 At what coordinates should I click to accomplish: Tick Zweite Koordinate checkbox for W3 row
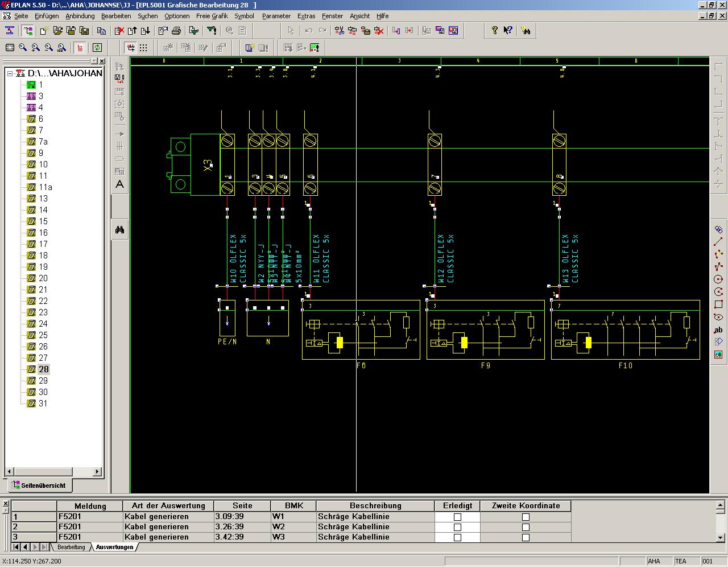[526, 537]
